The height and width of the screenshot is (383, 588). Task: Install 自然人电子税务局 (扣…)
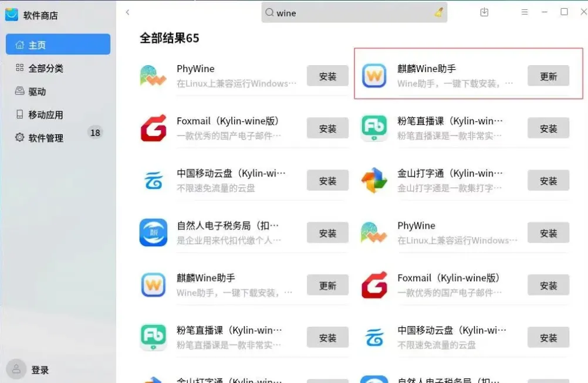(327, 233)
